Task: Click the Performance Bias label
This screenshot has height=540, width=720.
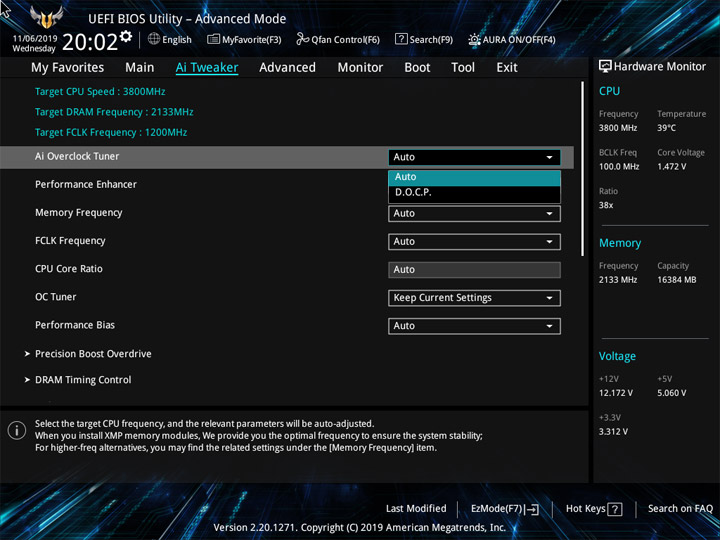Action: click(75, 325)
